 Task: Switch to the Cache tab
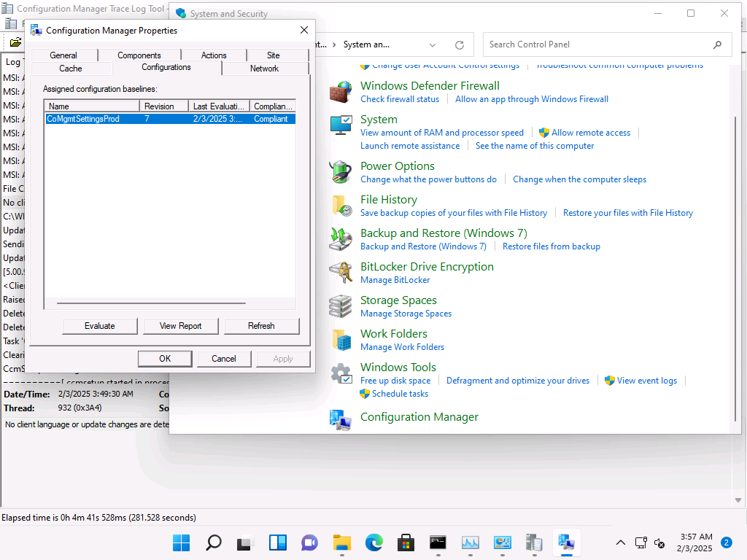coord(71,69)
